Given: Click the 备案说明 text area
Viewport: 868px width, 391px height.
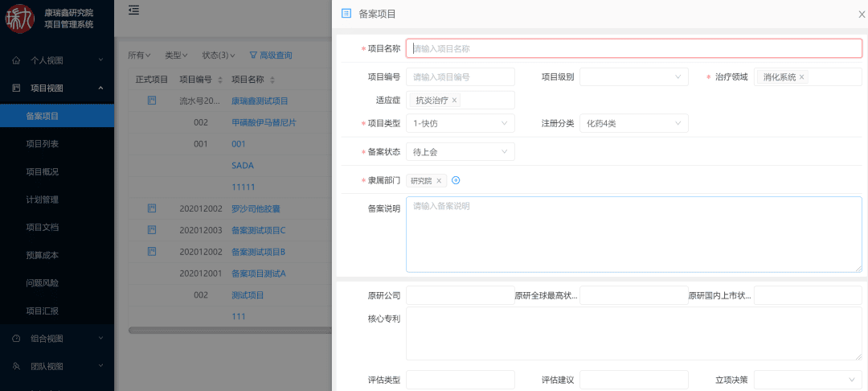Looking at the screenshot, I should (634, 234).
